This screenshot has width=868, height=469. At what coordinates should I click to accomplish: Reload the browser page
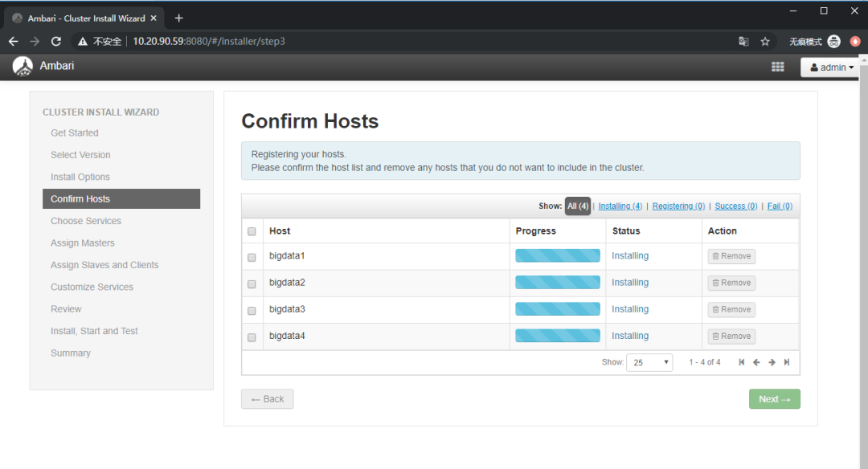coord(55,41)
